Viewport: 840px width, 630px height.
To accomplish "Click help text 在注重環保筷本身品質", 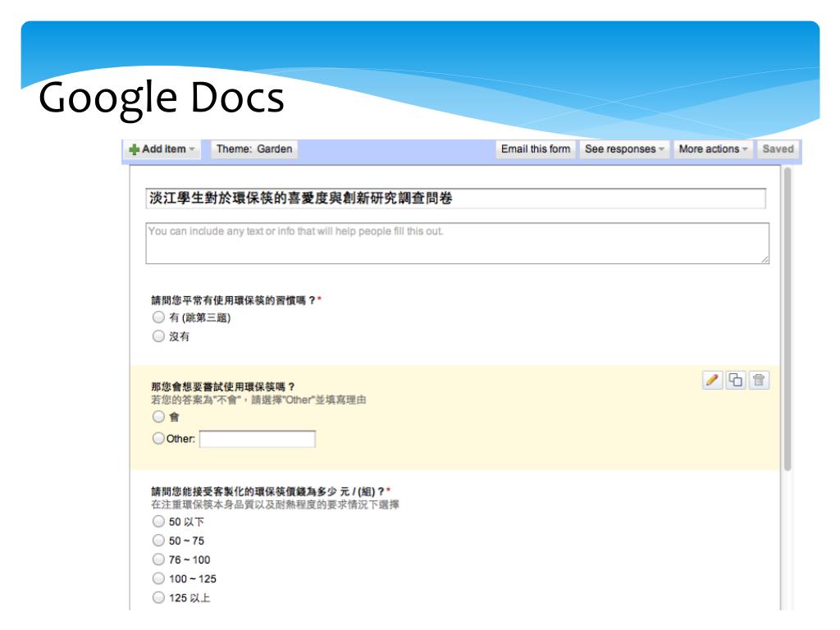I will pos(275,504).
